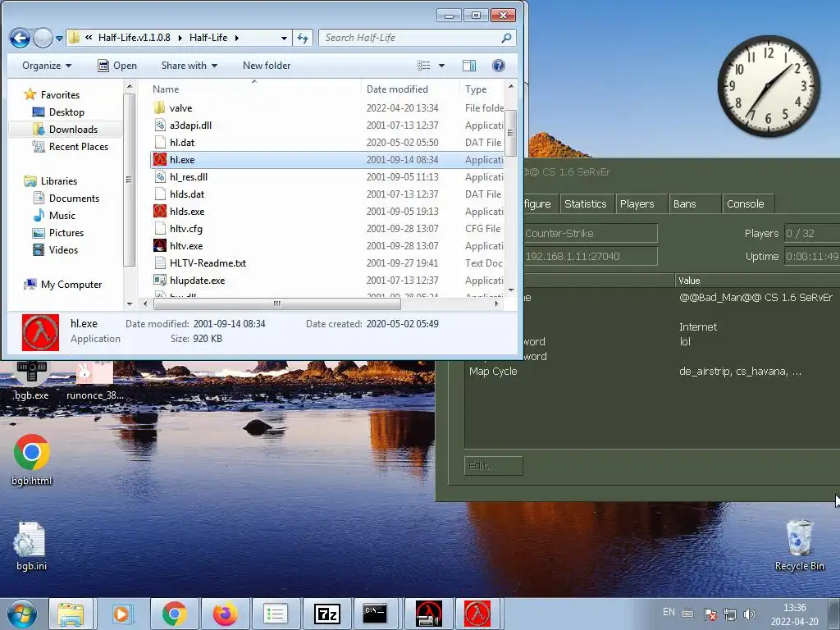Click the Recycle Bin desktop icon
This screenshot has height=630, width=840.
(x=800, y=546)
